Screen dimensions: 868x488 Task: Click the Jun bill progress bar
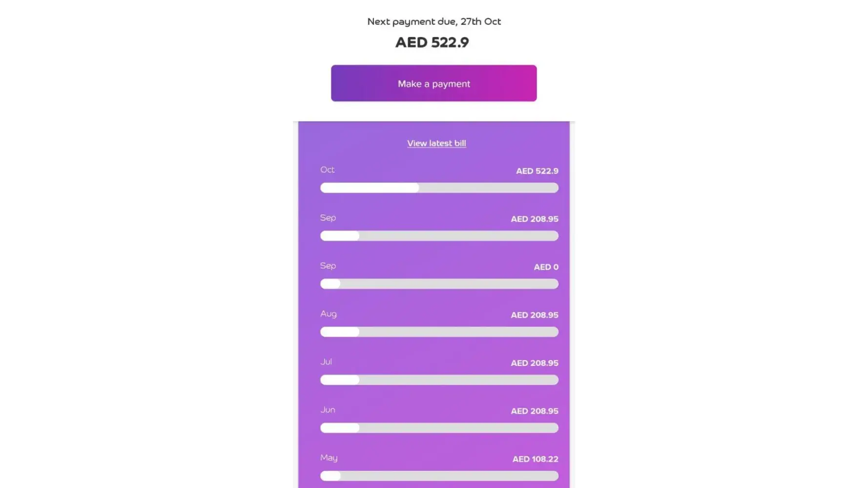439,428
